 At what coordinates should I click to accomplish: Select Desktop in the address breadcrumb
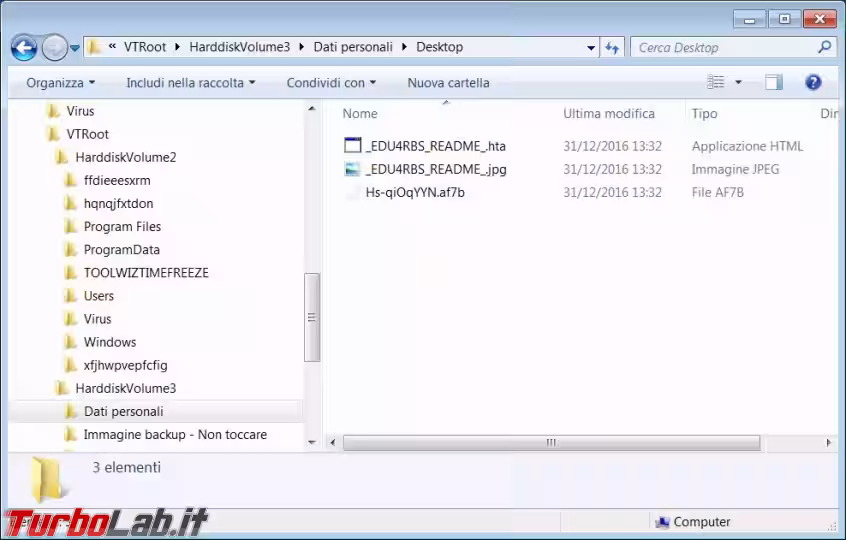pos(439,47)
